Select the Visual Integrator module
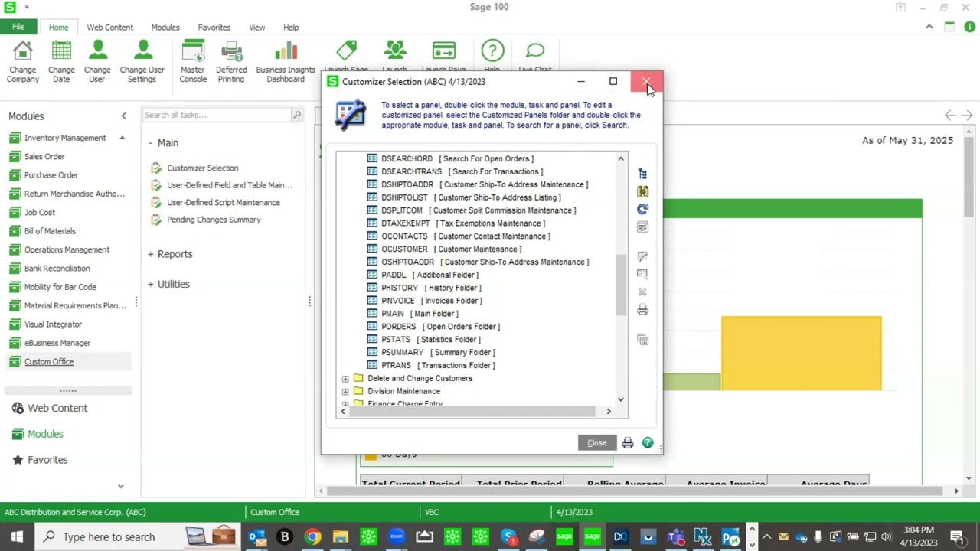980x551 pixels. point(53,324)
